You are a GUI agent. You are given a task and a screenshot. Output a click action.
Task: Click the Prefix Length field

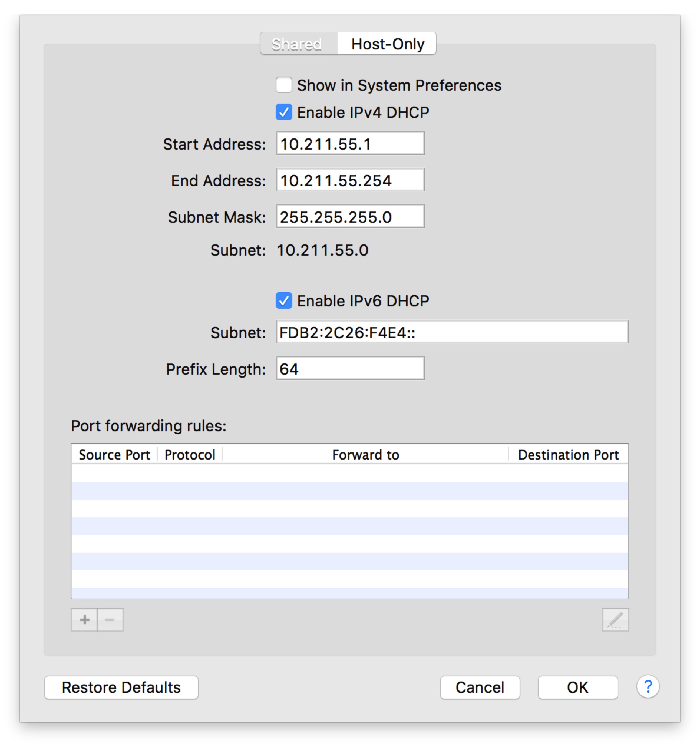coord(350,368)
